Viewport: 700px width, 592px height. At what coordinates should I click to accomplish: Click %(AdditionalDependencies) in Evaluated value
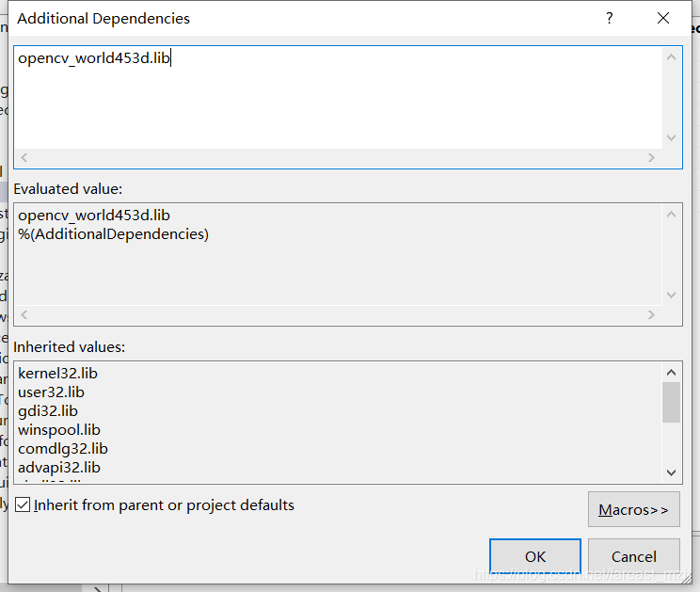point(114,234)
